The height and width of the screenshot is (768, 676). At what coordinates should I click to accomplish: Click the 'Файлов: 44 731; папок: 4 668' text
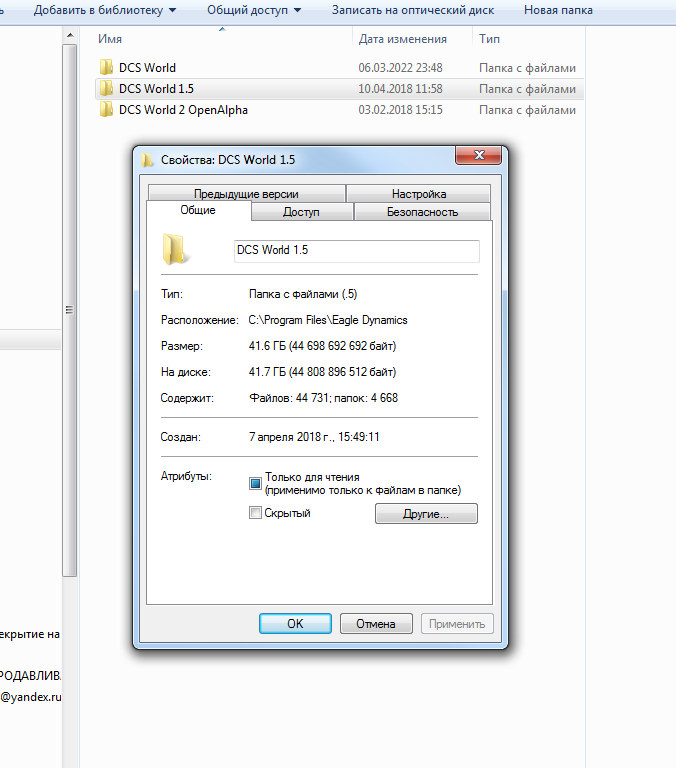[324, 398]
